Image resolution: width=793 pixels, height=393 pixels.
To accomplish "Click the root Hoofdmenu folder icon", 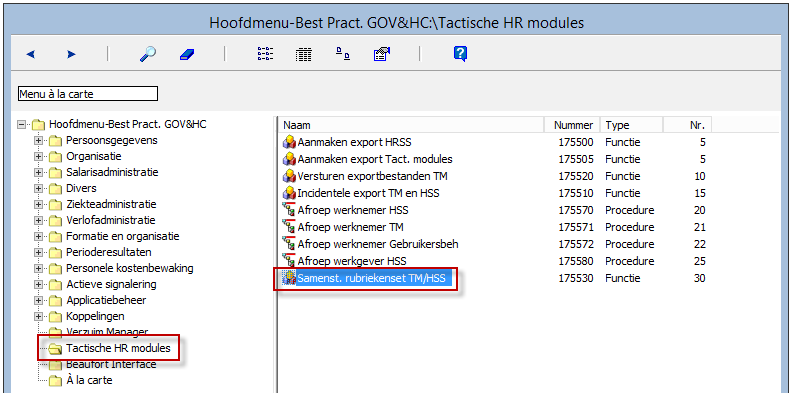I will tap(38, 124).
